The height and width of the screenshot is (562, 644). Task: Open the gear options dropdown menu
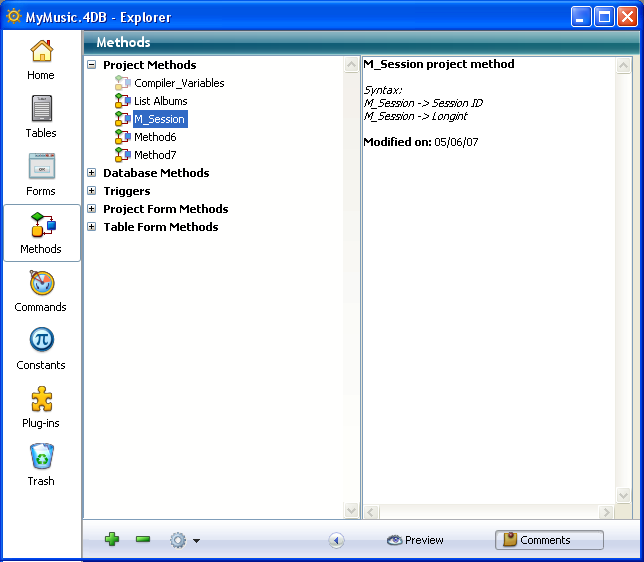click(x=184, y=540)
